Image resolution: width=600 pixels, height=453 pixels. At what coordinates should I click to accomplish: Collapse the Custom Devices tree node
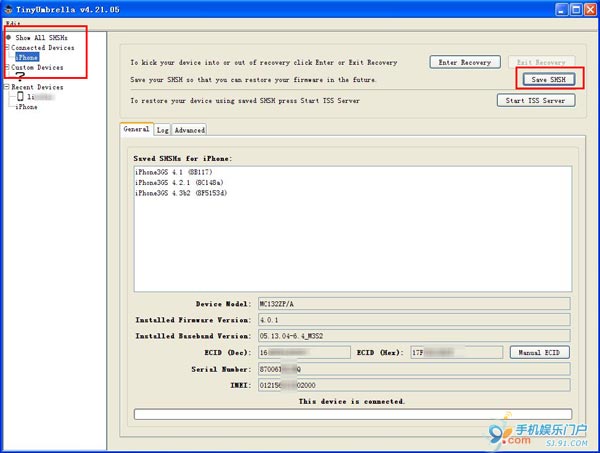pos(7,67)
